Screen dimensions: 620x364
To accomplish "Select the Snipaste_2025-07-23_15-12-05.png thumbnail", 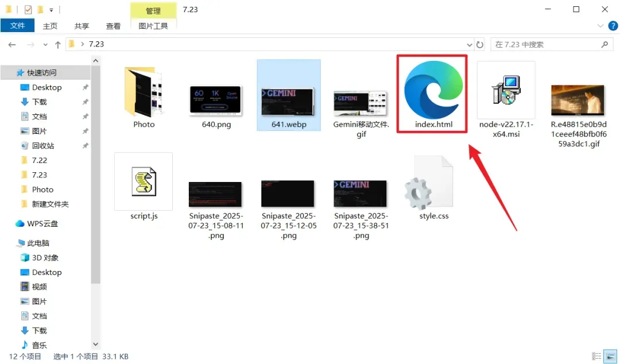I will pyautogui.click(x=288, y=193).
